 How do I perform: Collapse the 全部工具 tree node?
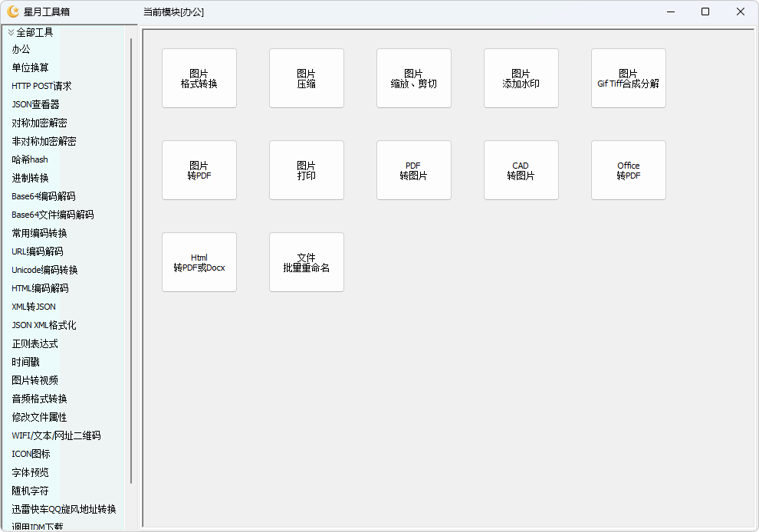[x=11, y=32]
